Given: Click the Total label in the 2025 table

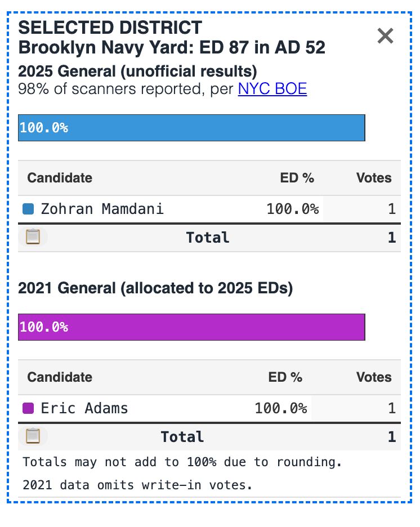Looking at the screenshot, I should click(208, 238).
